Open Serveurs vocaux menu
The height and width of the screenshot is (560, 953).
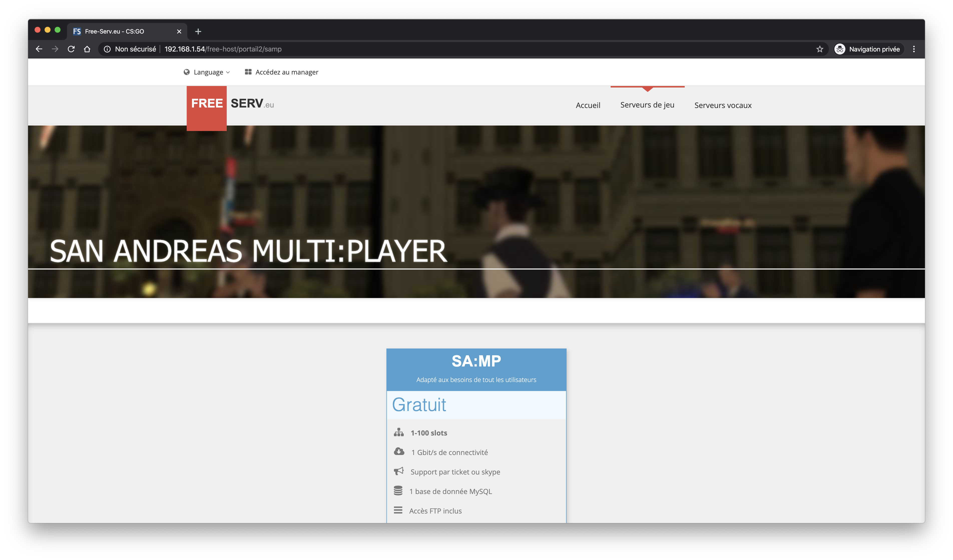pyautogui.click(x=723, y=105)
